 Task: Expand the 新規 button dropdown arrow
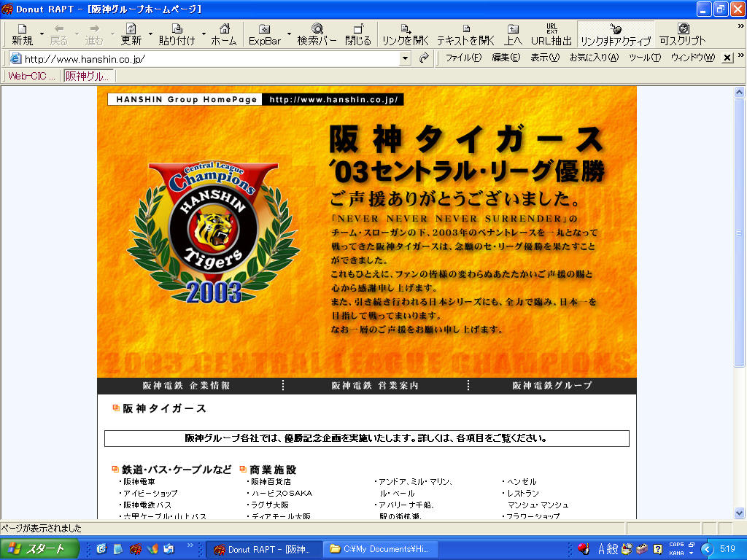click(42, 34)
